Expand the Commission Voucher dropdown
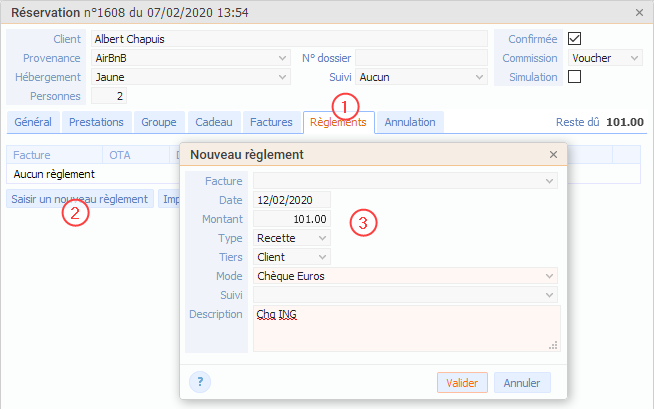 point(605,58)
